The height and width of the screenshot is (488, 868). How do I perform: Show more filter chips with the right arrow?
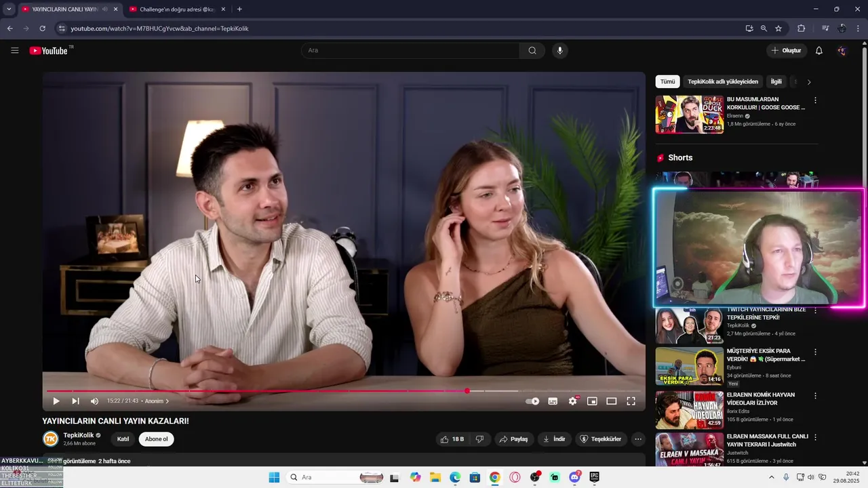[808, 82]
